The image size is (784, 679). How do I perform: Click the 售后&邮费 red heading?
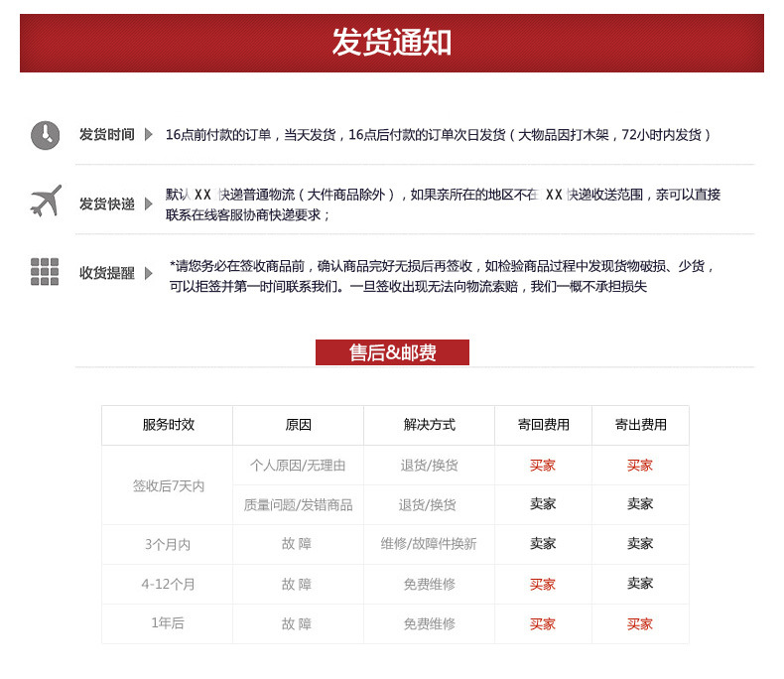[x=393, y=352]
